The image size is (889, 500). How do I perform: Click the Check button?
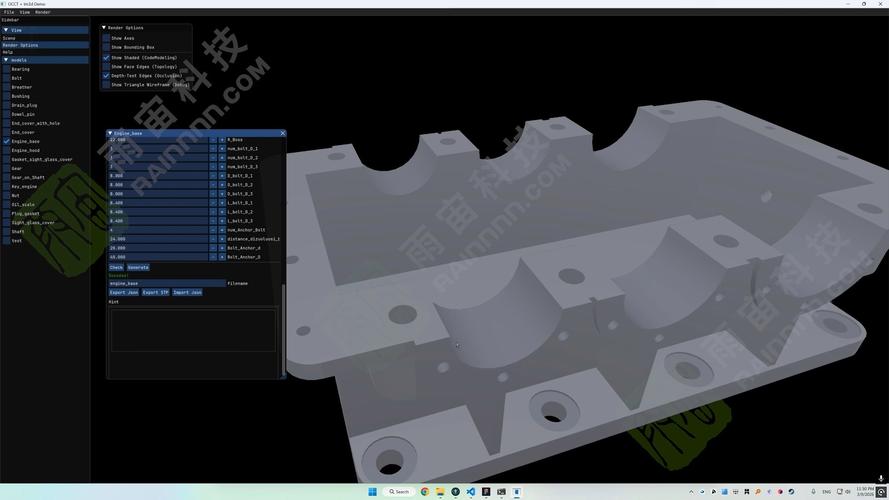(x=116, y=267)
